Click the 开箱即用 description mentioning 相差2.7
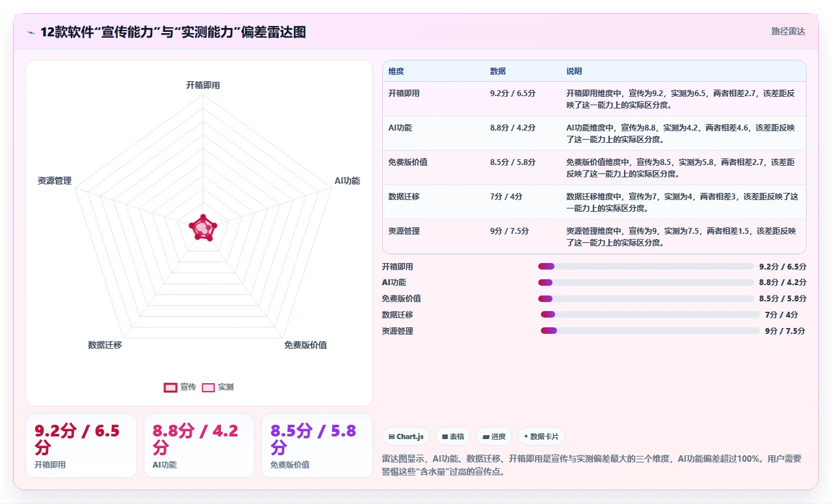The image size is (832, 504). (681, 99)
